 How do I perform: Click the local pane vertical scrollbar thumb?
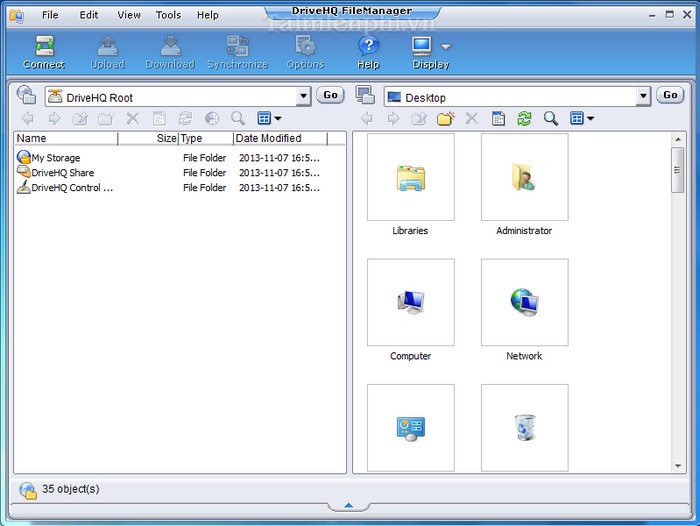tap(678, 170)
